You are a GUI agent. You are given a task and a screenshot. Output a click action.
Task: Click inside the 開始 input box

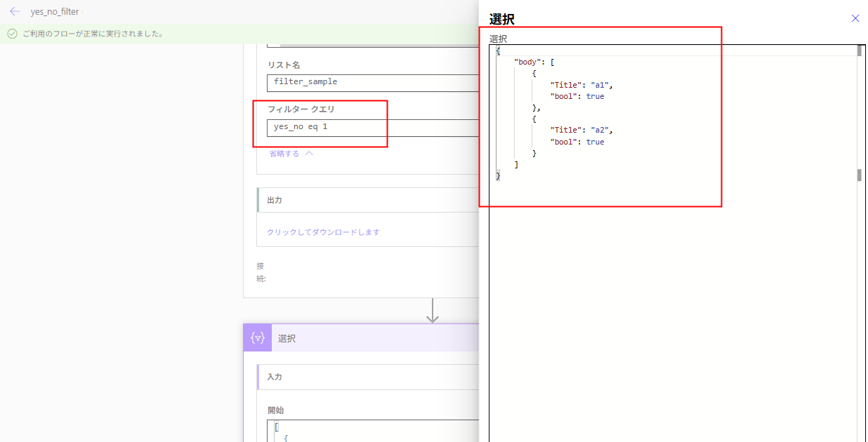(351, 428)
